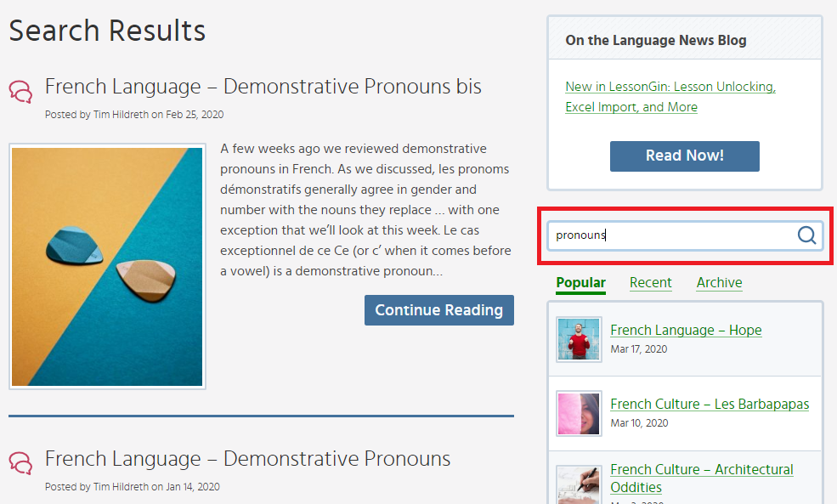This screenshot has width=837, height=504.
Task: Open French Language – Hope link
Action: click(686, 330)
